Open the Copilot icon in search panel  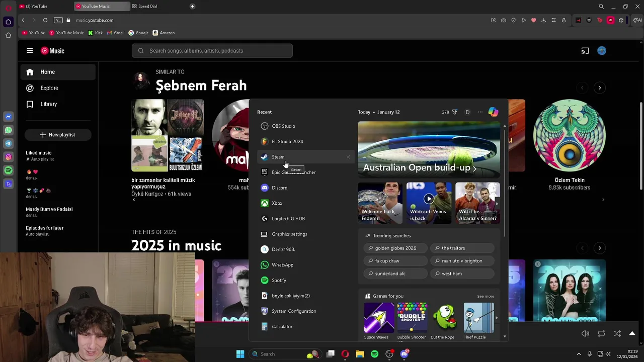[493, 112]
